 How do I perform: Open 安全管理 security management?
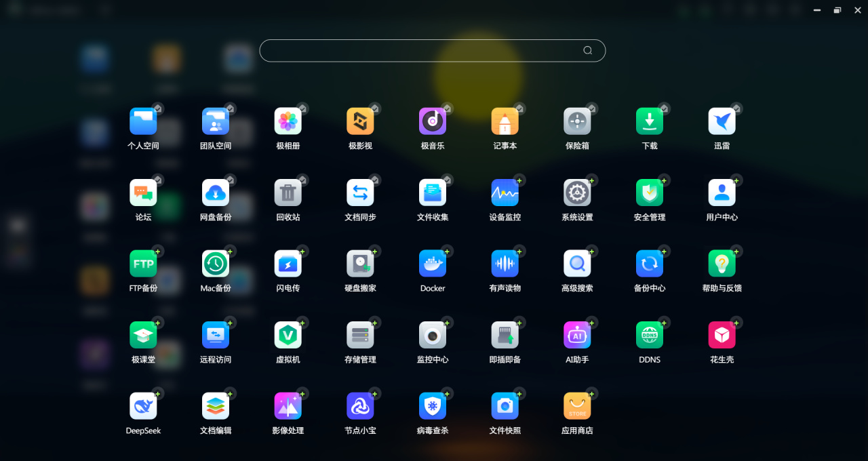click(650, 193)
